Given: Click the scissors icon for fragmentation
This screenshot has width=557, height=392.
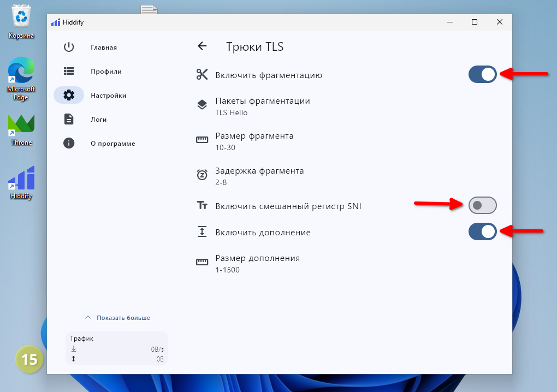Looking at the screenshot, I should pyautogui.click(x=202, y=74).
